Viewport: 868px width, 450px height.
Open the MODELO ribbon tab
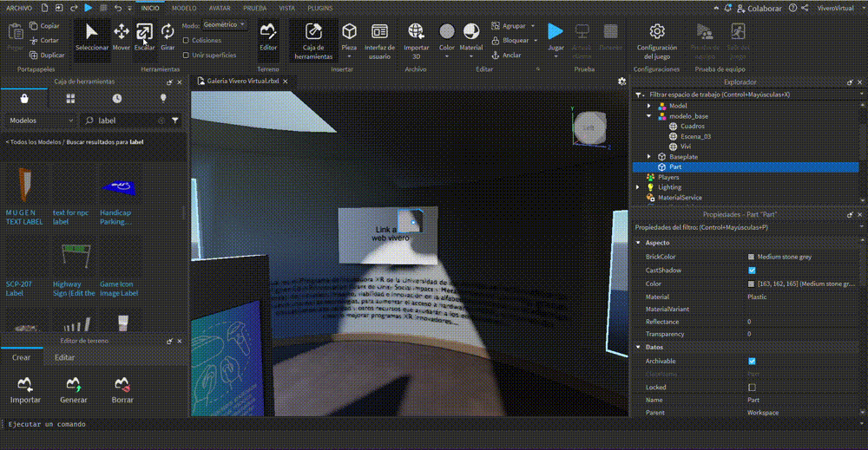pos(184,8)
